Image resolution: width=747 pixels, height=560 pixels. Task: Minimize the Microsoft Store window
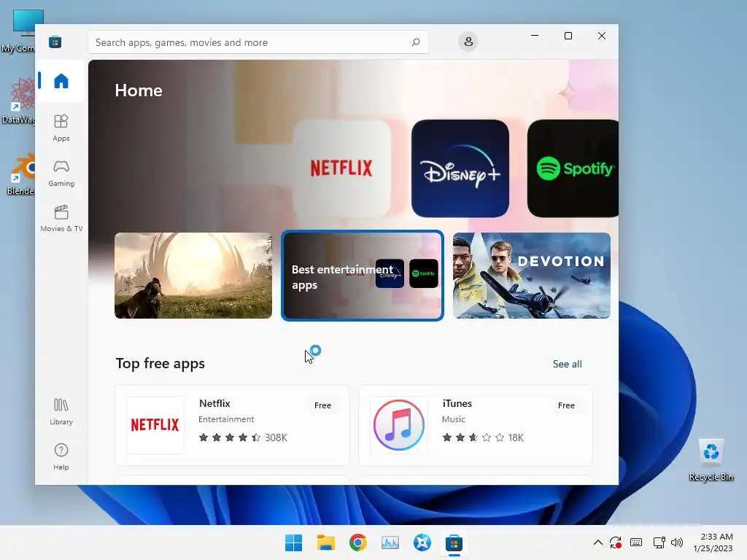pyautogui.click(x=535, y=36)
